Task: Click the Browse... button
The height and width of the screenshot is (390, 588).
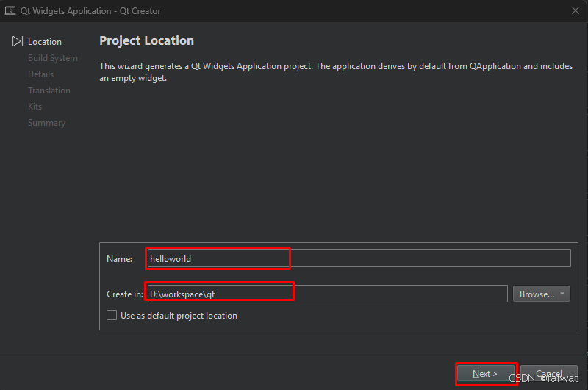Action: coord(542,294)
